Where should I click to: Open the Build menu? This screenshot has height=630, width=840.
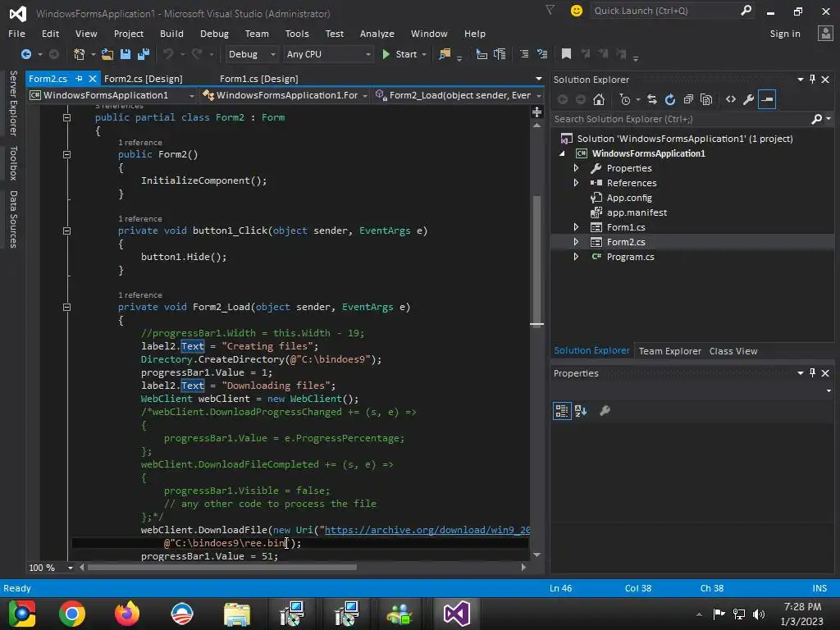click(171, 33)
